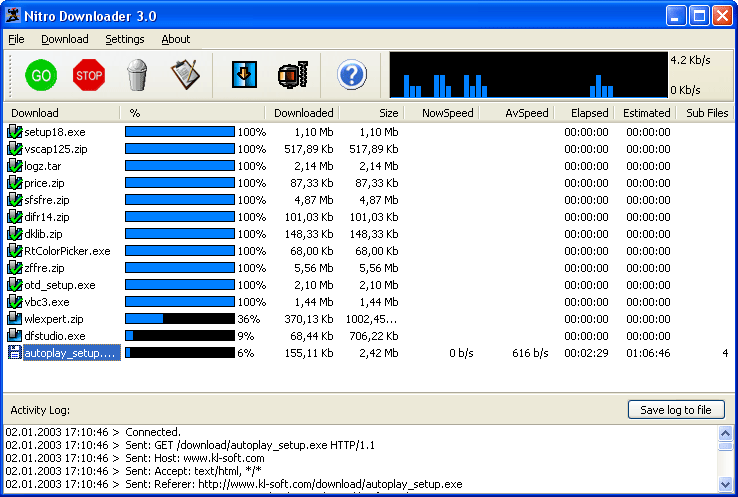Sort by the % column header
Viewport: 738px width, 497px height.
192,113
